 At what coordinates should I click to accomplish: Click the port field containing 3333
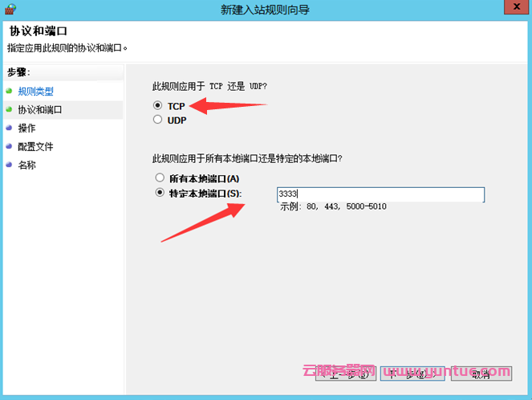coord(380,194)
